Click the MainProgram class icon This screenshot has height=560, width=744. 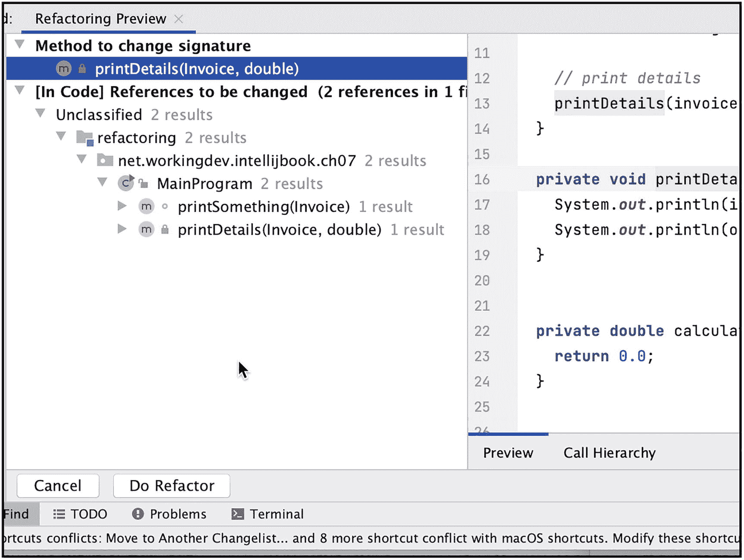(126, 183)
